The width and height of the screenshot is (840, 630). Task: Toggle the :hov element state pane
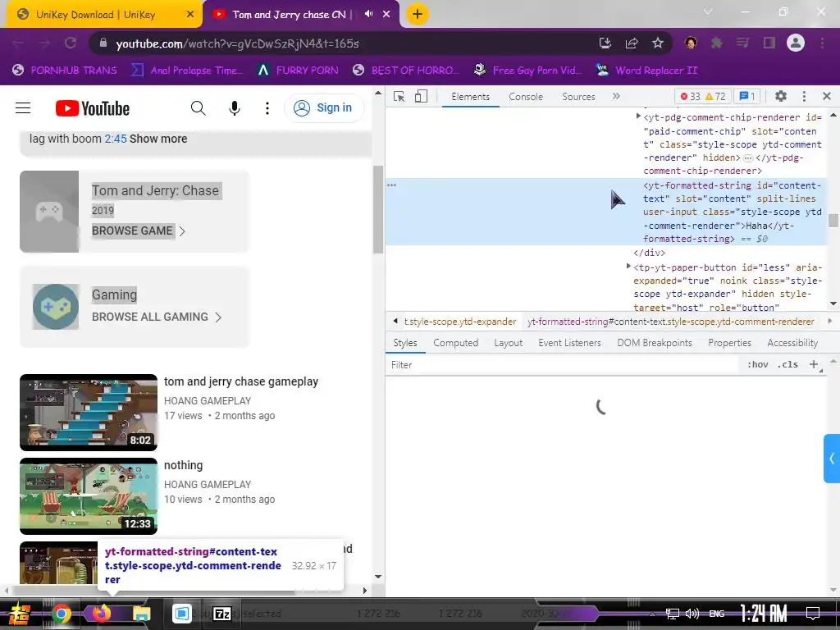point(757,365)
